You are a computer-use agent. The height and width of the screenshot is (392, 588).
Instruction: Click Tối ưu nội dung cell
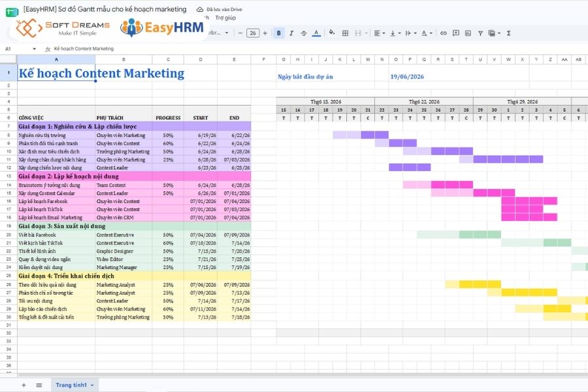56,301
